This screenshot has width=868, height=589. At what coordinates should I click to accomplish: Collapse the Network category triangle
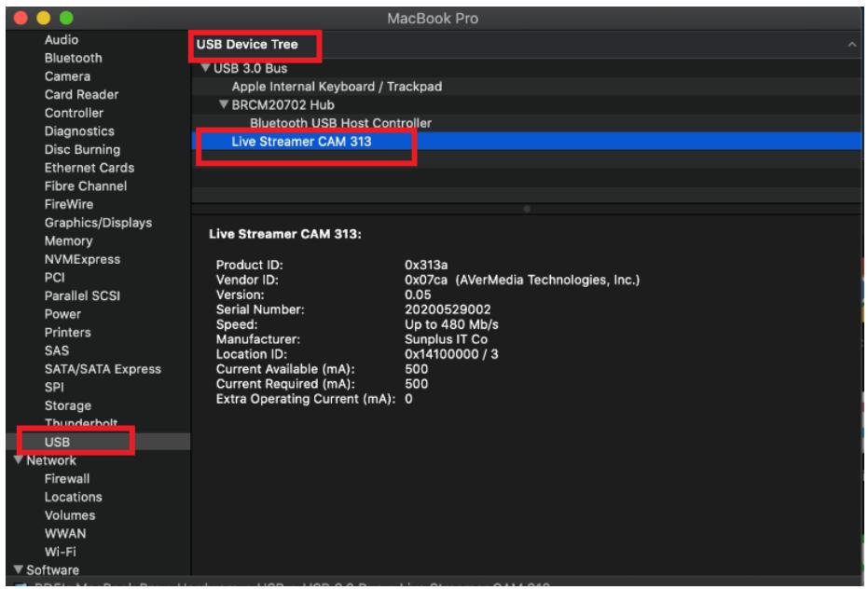18,459
